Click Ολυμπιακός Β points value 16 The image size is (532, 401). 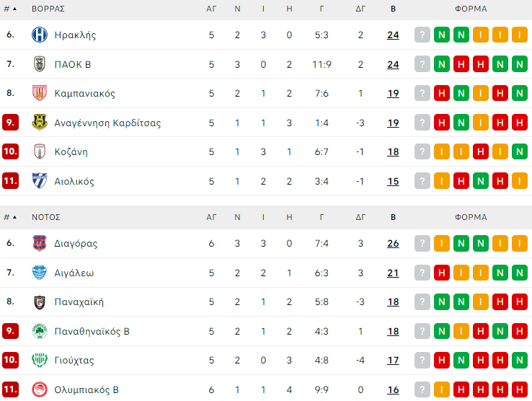point(393,389)
